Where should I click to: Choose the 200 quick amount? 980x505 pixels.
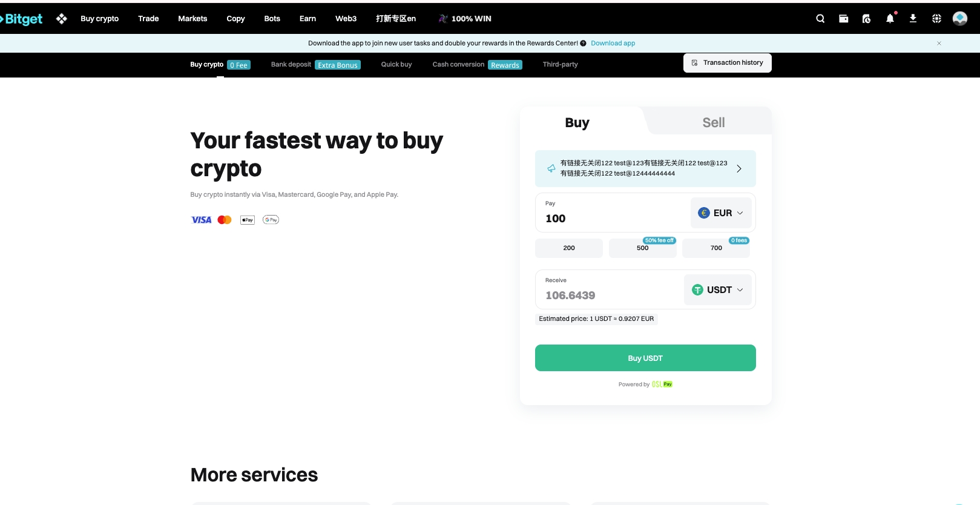click(569, 248)
